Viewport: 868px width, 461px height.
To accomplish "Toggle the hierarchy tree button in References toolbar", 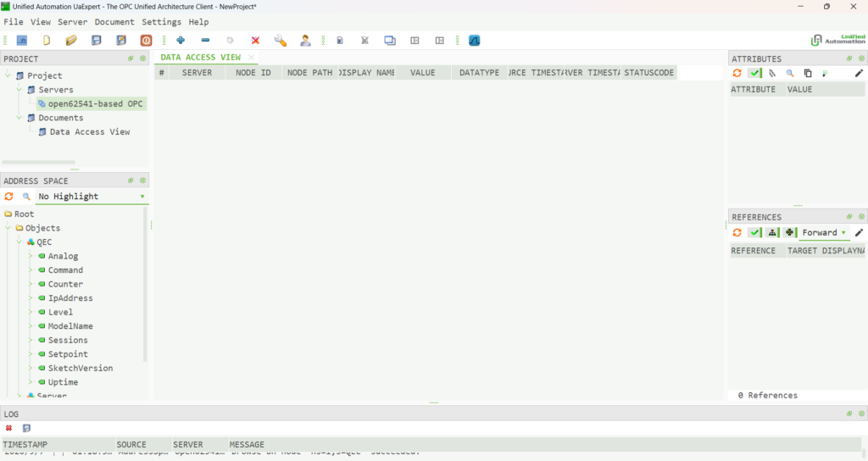I will [x=772, y=232].
